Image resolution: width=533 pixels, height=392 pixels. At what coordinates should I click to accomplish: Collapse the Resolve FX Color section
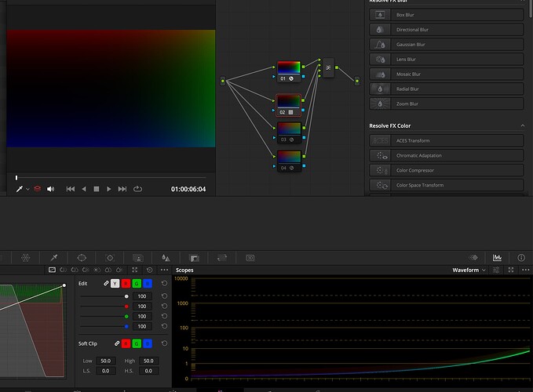tap(522, 125)
